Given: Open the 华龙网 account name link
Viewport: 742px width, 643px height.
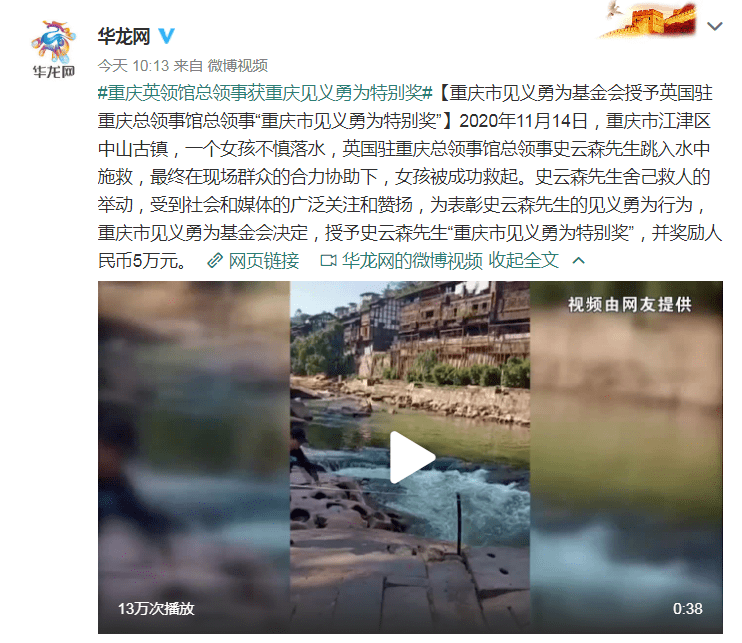Looking at the screenshot, I should (x=124, y=36).
